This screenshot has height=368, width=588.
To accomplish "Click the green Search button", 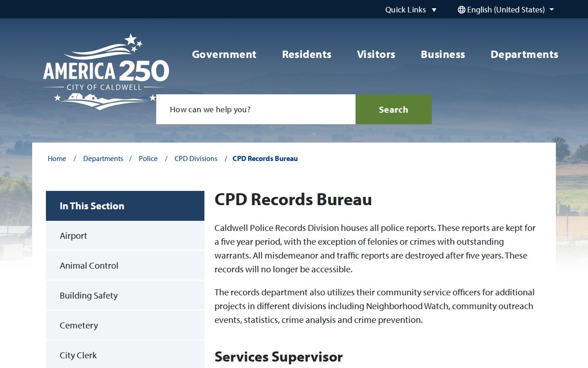I will pos(394,109).
